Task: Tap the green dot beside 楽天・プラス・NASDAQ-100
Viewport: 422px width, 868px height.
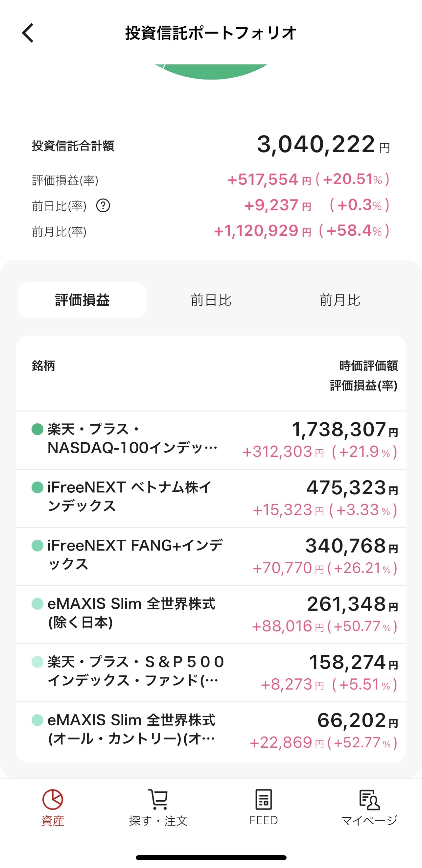Action: (37, 429)
